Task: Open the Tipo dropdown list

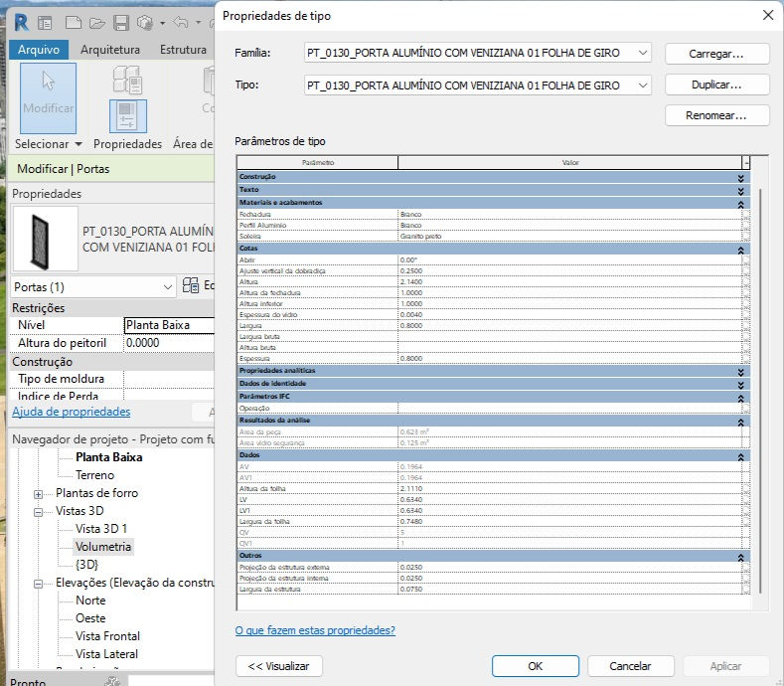Action: click(643, 86)
